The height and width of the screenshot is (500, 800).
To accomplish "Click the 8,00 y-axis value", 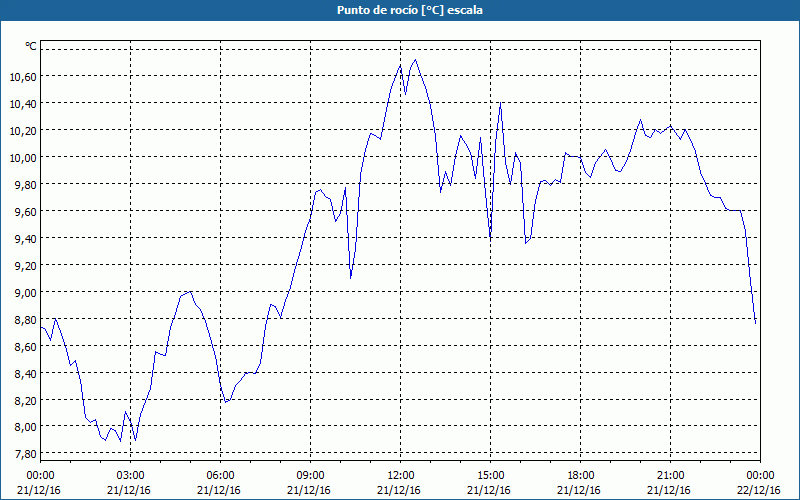I will point(26,427).
